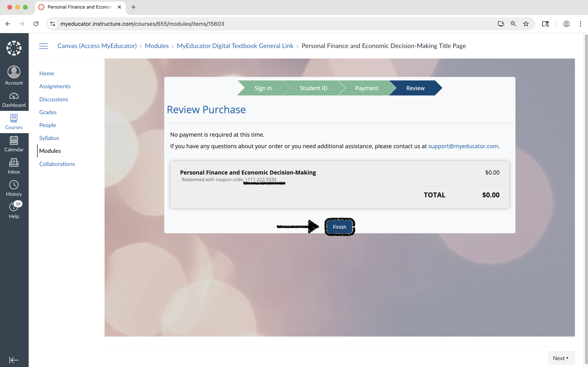Select the Student ID progress step
This screenshot has width=588, height=367.
313,88
